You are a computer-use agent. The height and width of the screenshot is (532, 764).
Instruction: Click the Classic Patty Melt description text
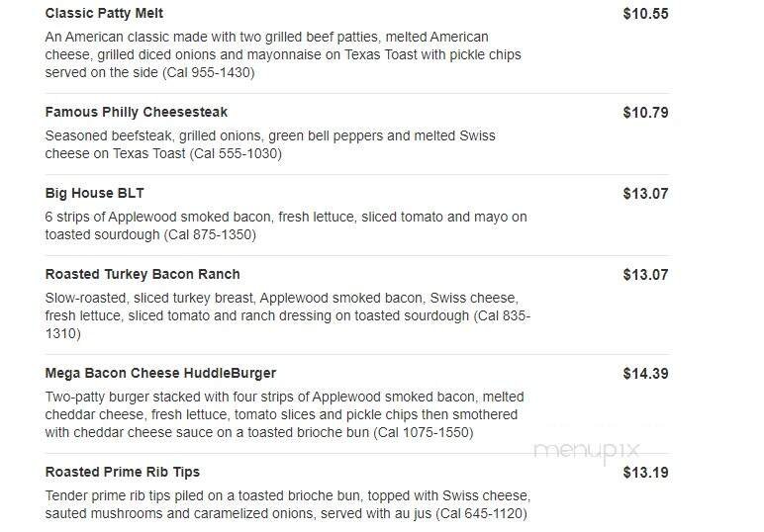tap(282, 54)
